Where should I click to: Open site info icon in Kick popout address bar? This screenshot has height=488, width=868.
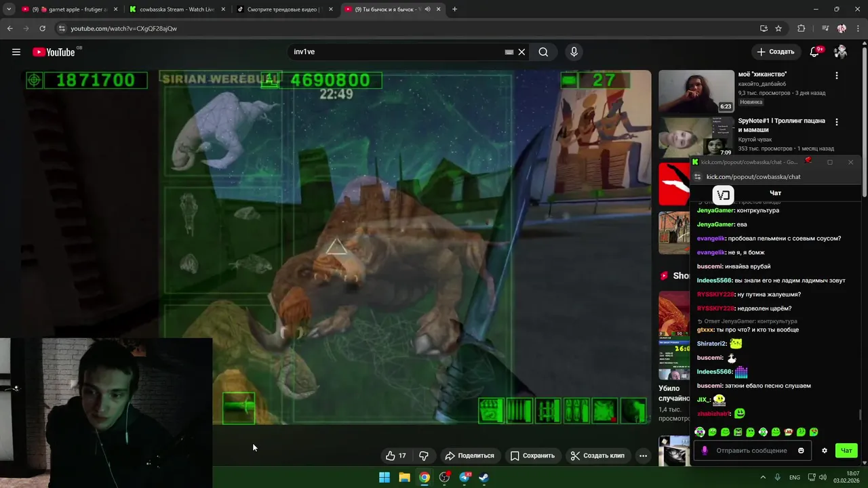coord(697,177)
